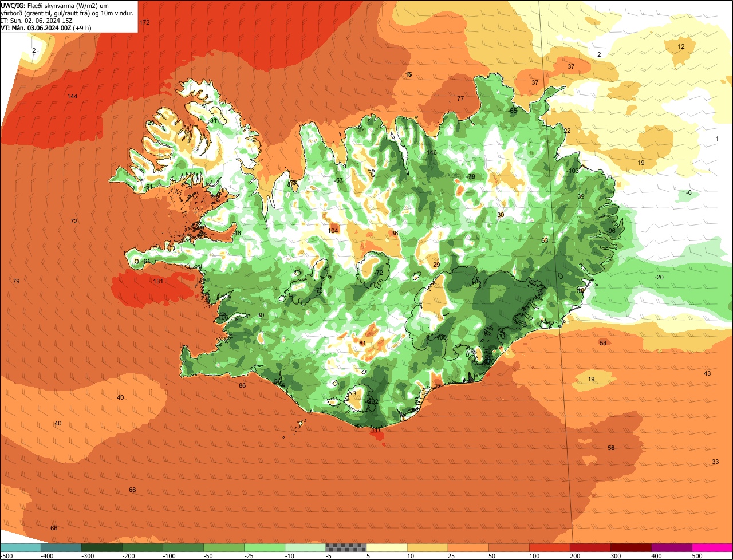Click the map value -78 on the map
The image size is (733, 560).
471,176
